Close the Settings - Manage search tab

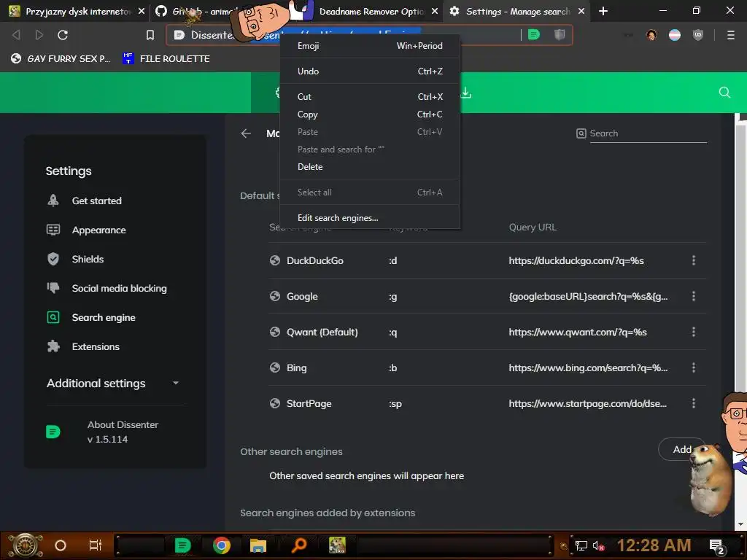tap(581, 11)
